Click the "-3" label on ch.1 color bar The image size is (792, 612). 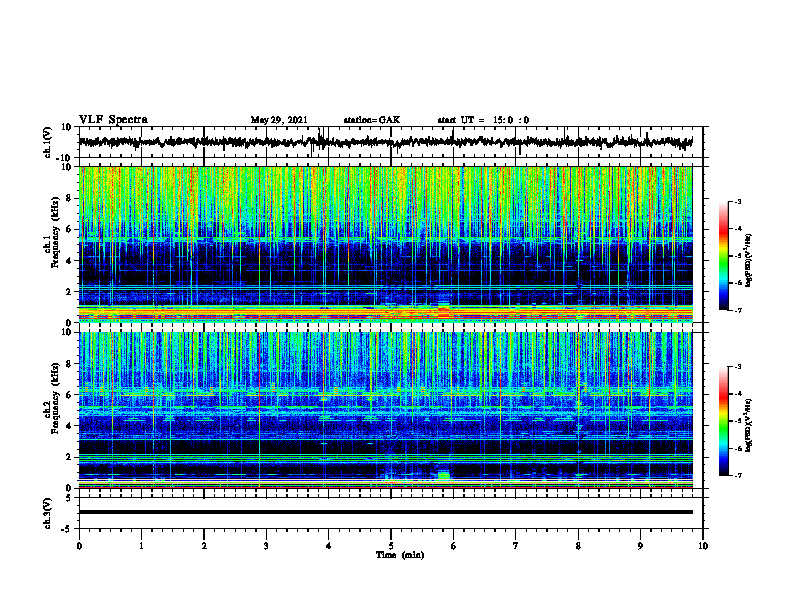(737, 201)
